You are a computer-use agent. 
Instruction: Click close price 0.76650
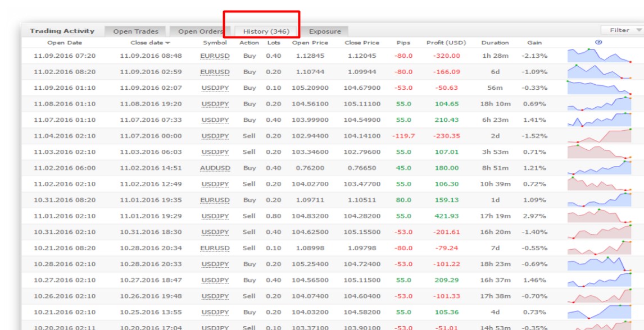click(x=362, y=168)
